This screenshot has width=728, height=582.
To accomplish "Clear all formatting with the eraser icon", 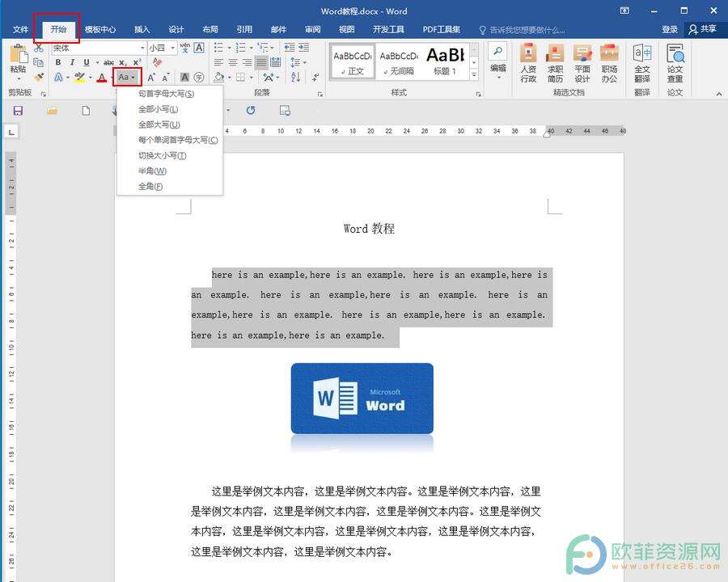I will click(x=157, y=62).
